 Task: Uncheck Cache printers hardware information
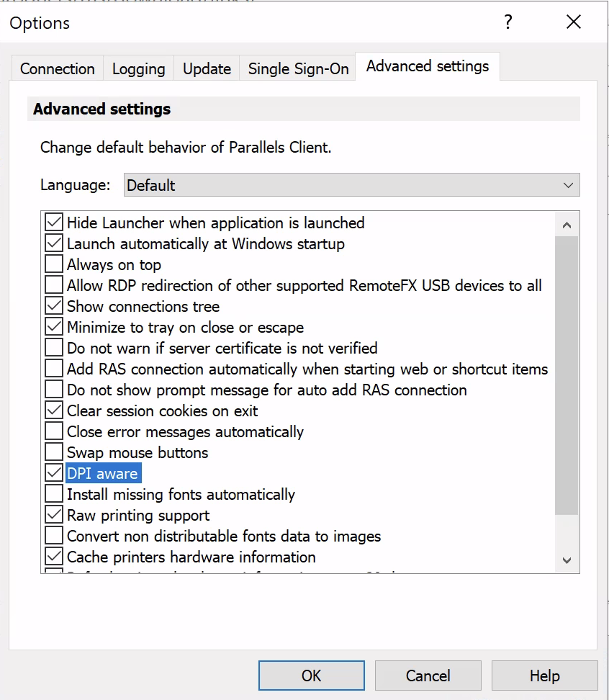click(54, 557)
